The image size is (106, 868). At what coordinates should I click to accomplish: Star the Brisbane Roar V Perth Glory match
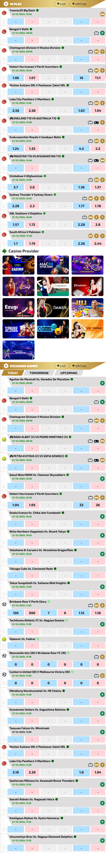coord(4,613)
